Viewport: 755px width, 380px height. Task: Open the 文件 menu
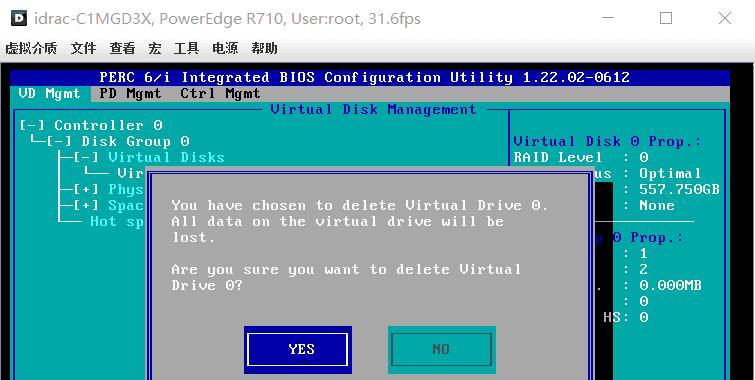[84, 48]
